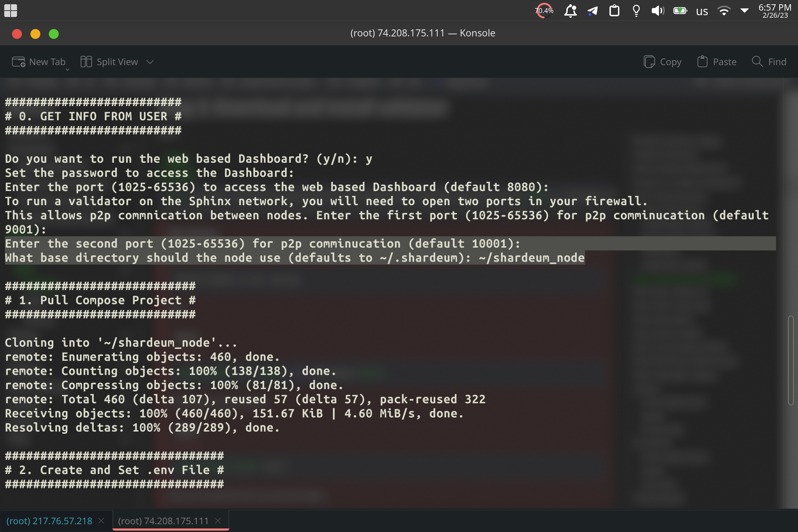Open the Telegram tray icon
Image resolution: width=798 pixels, height=532 pixels.
pyautogui.click(x=592, y=11)
